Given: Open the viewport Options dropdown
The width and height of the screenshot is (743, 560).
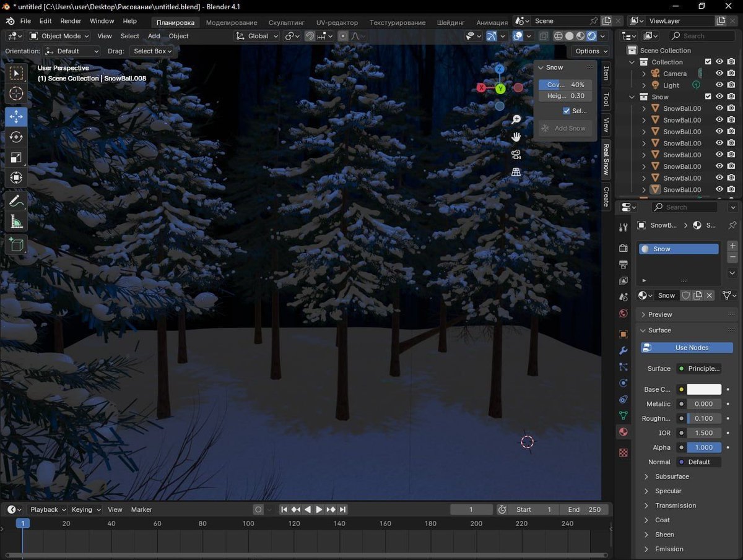Looking at the screenshot, I should (x=591, y=51).
